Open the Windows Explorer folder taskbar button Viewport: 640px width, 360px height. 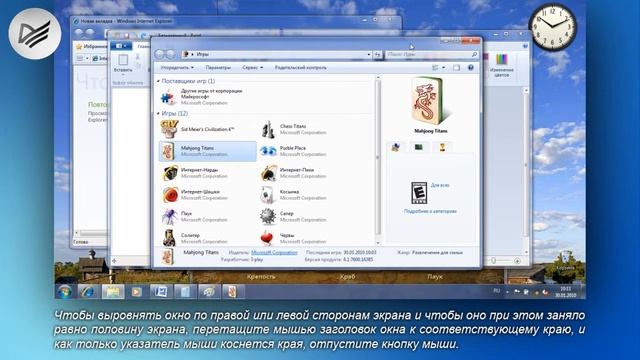113,291
